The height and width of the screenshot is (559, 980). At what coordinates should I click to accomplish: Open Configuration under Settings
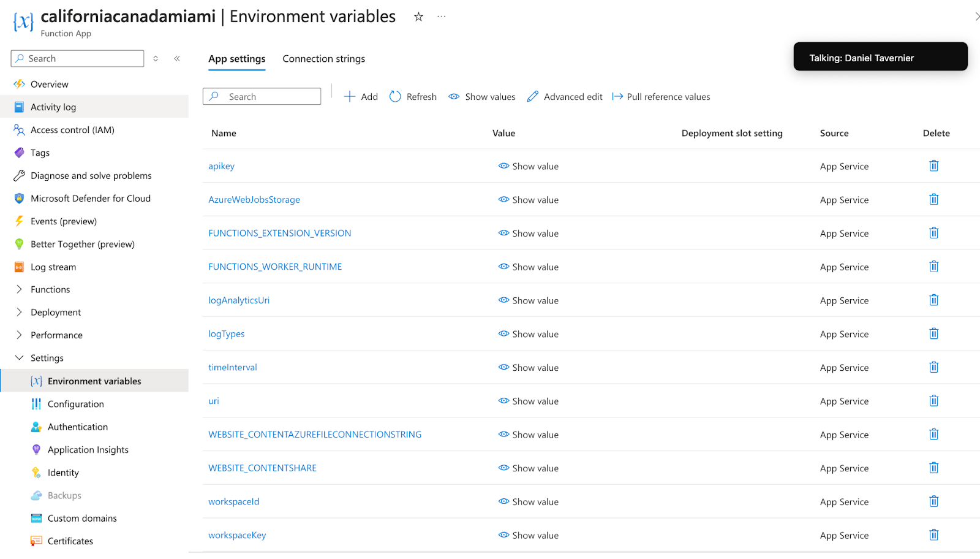(76, 404)
